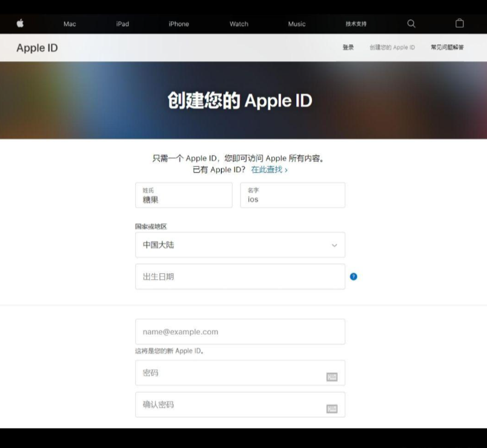Open the 常见问题解答 FAQ link
487x448 pixels.
click(447, 47)
